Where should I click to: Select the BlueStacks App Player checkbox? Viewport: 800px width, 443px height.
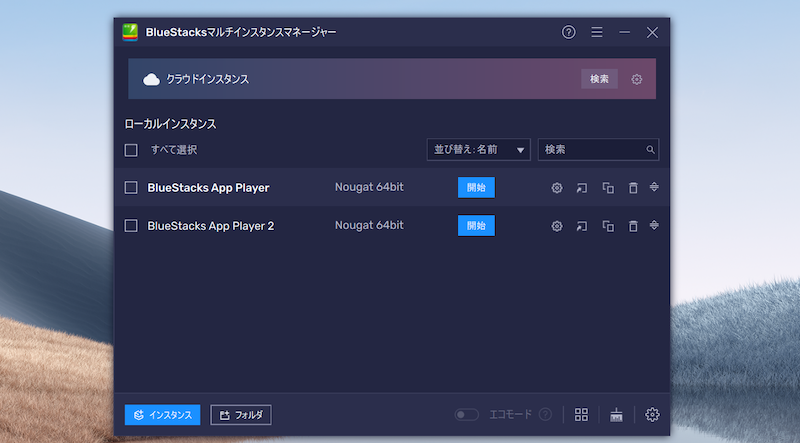pos(131,187)
